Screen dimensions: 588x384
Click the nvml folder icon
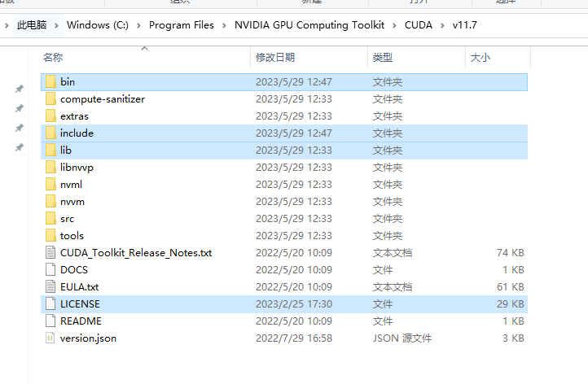50,185
